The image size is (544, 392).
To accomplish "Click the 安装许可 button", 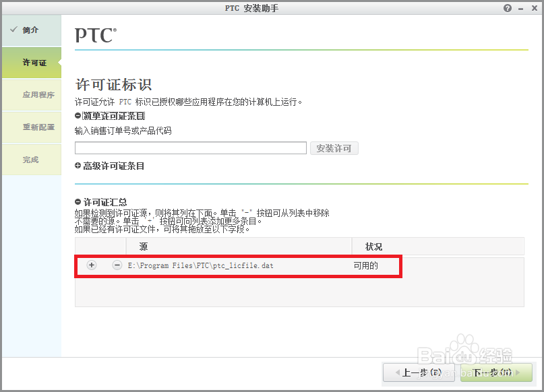I will 334,148.
